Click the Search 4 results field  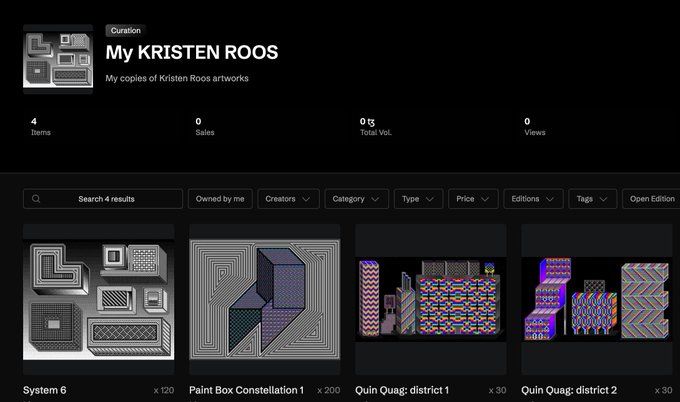click(x=103, y=199)
